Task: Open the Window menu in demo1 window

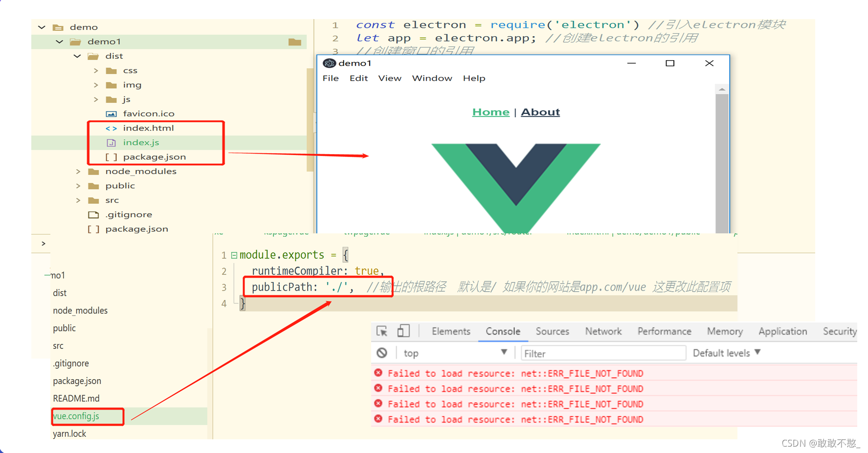Action: [x=432, y=78]
